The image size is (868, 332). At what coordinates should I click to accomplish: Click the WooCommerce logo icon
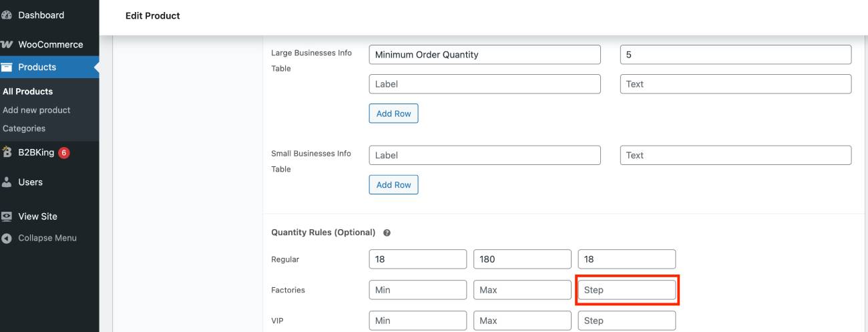pos(7,45)
